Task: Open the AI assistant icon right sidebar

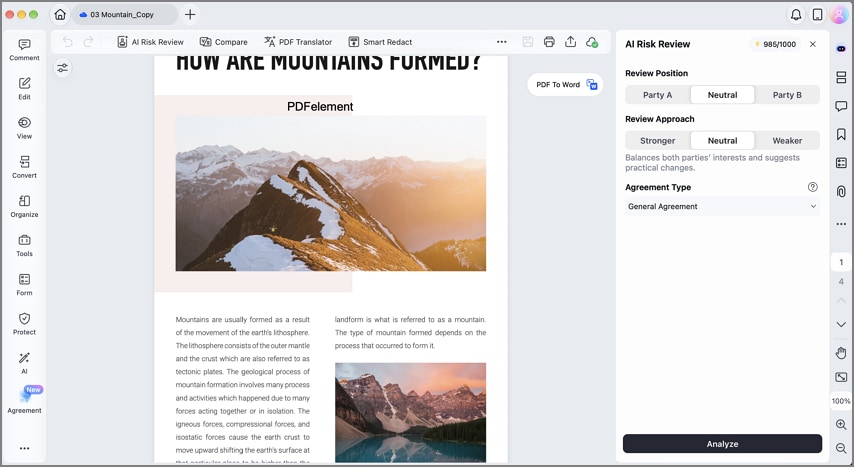Action: click(x=841, y=48)
